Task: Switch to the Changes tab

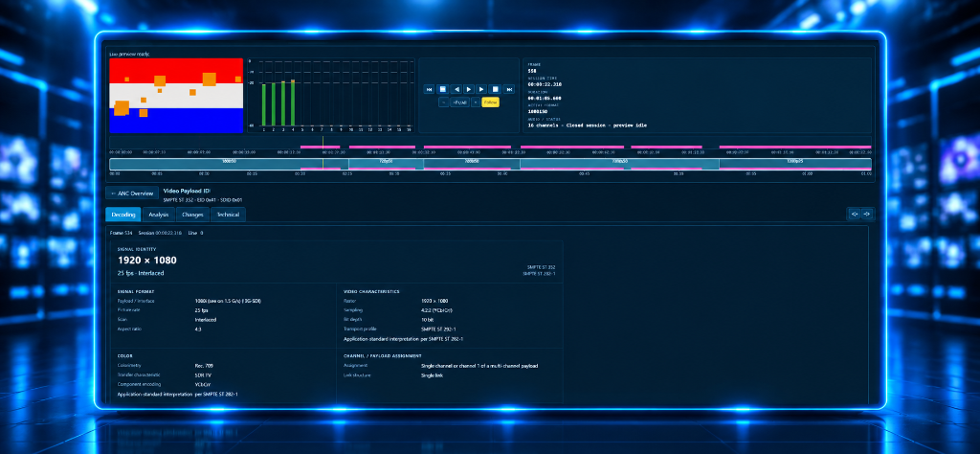Action: [192, 215]
